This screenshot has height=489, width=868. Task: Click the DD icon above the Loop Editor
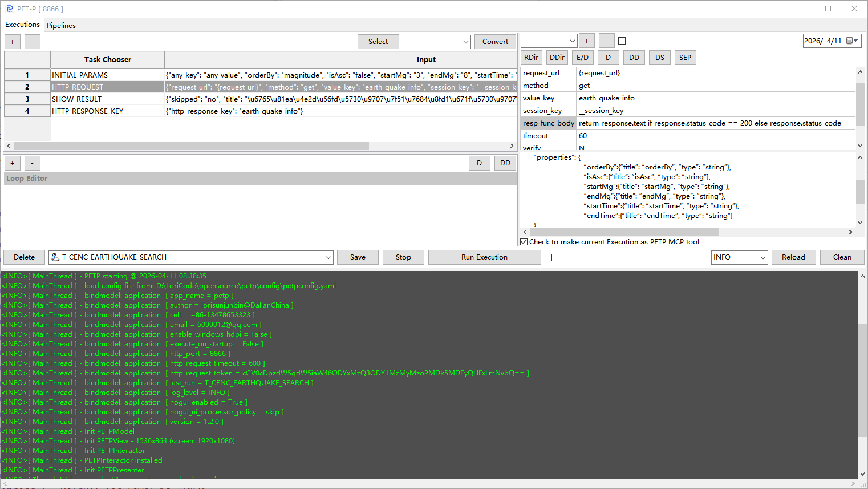point(505,163)
